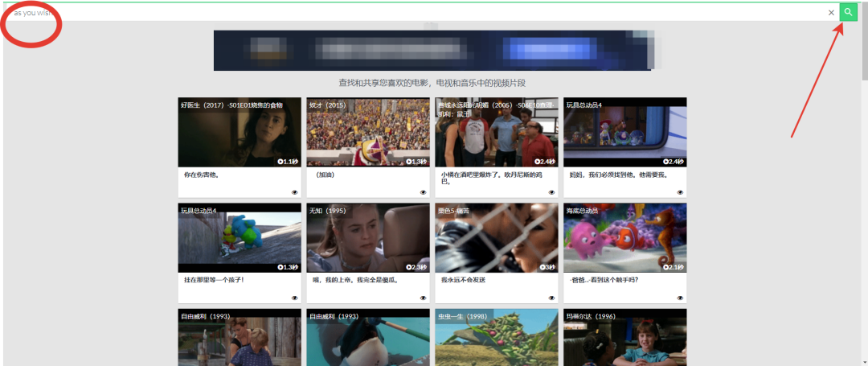Open the 2005 series bar scene thumbnail

pos(497,133)
